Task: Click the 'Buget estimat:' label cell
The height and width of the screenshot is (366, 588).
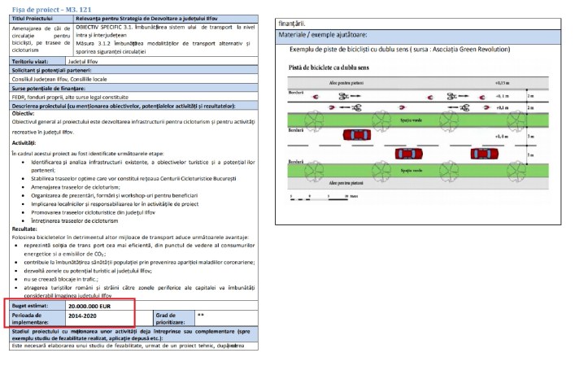Action: 31,306
